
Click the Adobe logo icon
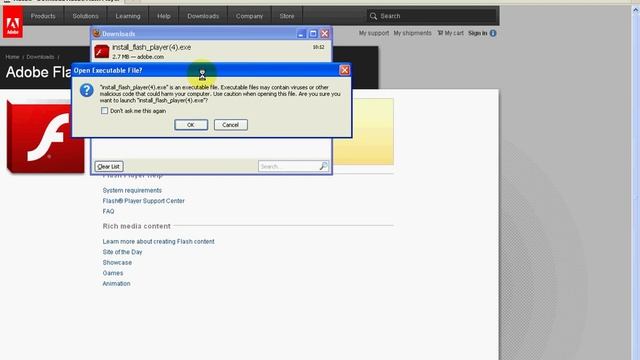pyautogui.click(x=13, y=22)
